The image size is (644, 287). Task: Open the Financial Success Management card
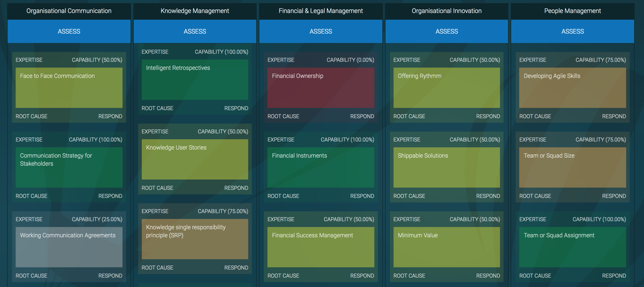pos(321,247)
